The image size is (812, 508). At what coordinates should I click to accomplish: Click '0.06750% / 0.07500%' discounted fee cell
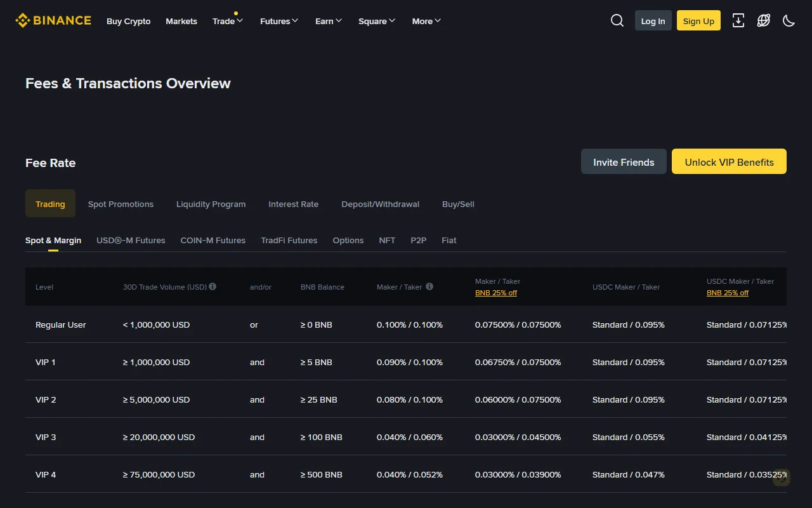pyautogui.click(x=518, y=362)
